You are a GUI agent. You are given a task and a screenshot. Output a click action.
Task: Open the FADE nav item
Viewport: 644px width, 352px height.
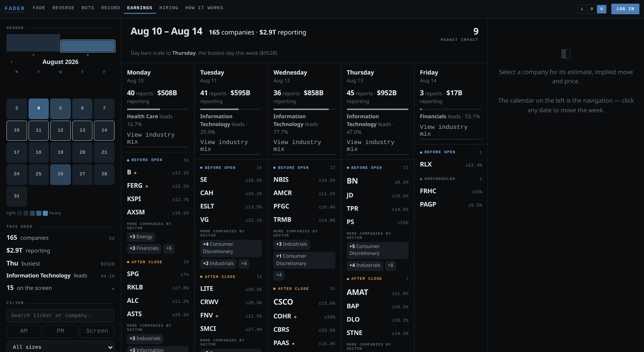coord(39,8)
